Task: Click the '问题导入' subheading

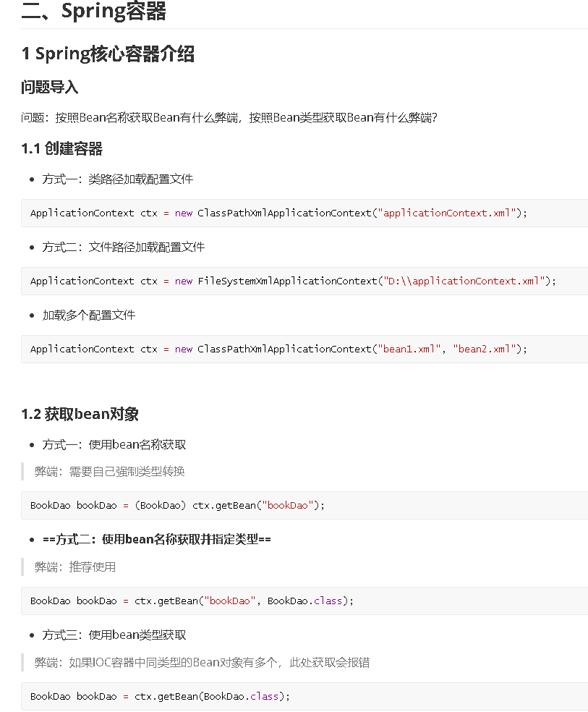Action: point(49,87)
